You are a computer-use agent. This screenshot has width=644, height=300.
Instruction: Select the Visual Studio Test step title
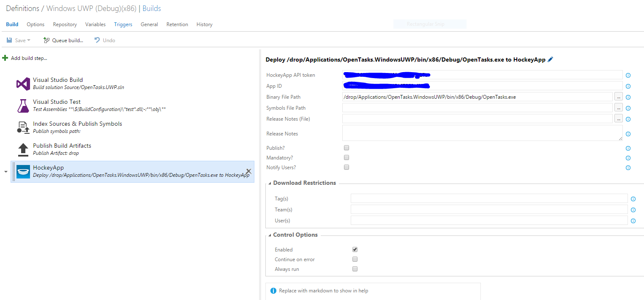(x=57, y=102)
